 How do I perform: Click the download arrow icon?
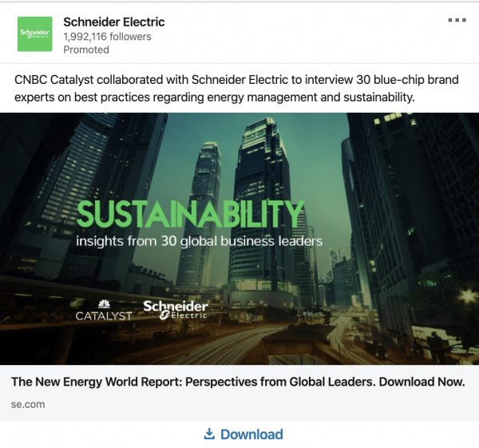pos(209,434)
